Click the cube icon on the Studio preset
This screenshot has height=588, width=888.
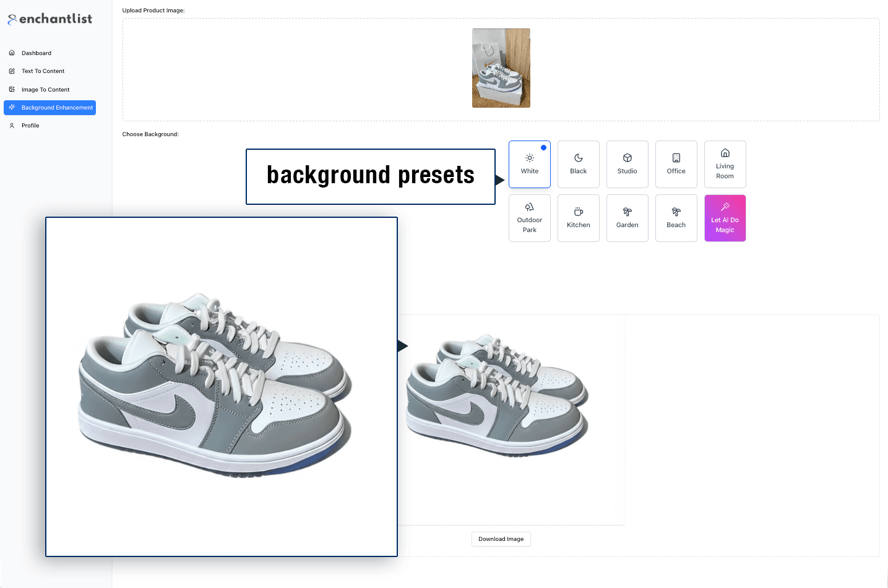627,157
